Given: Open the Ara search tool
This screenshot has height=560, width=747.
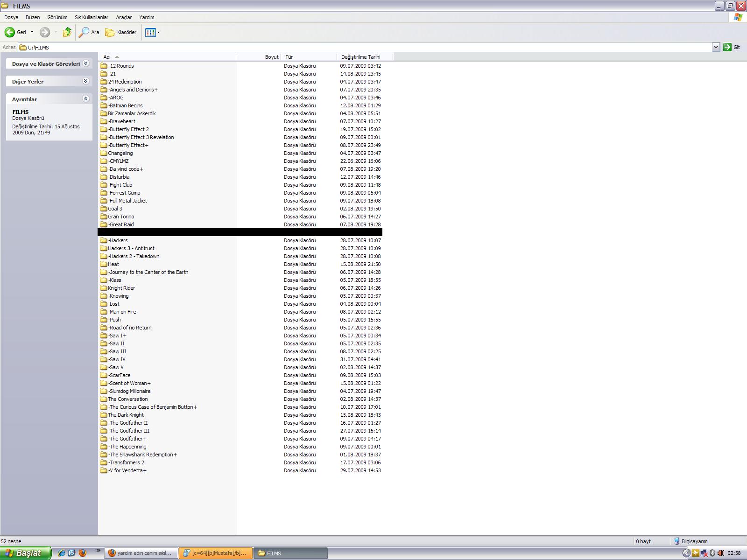Looking at the screenshot, I should (x=89, y=32).
